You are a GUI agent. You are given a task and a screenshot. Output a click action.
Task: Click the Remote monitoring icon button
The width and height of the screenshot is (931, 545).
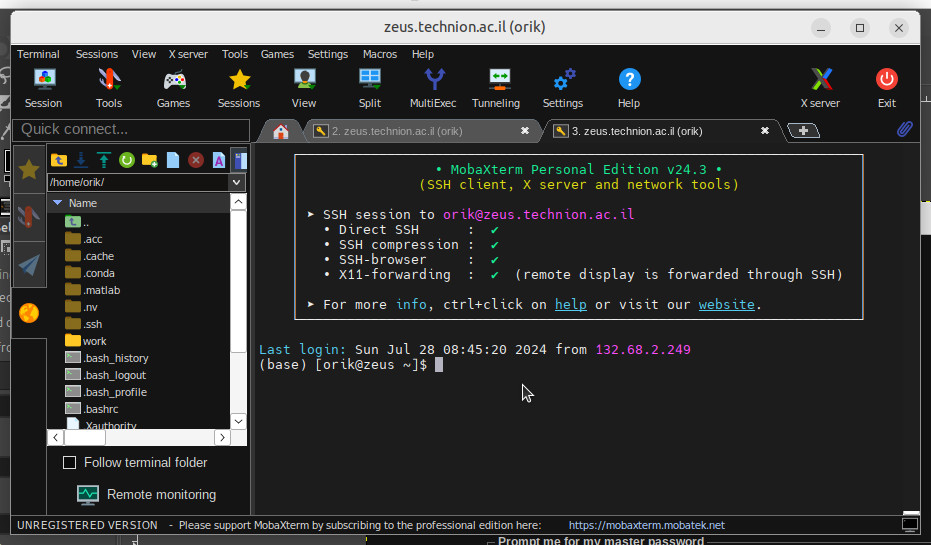pos(88,495)
